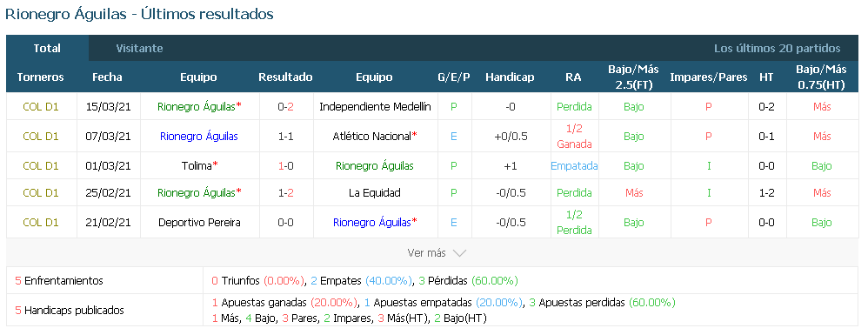
Task: Click the 0-0 result against Deportivo Pereira
Action: point(285,223)
